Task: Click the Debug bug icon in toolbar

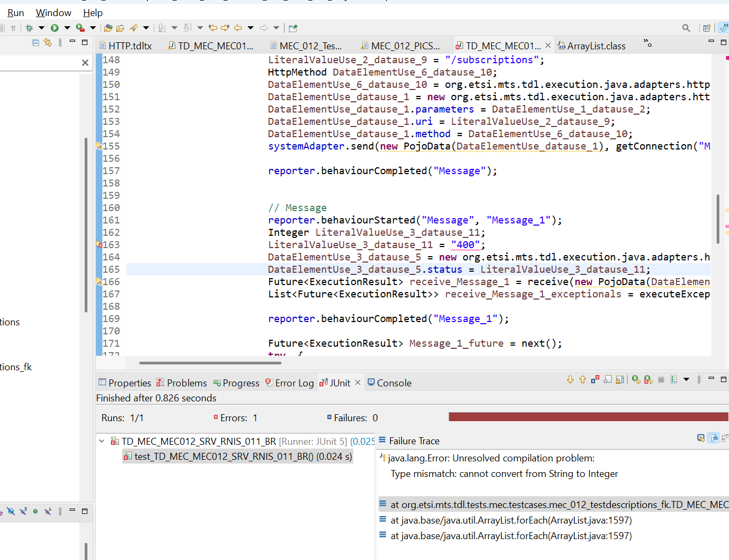Action: click(29, 28)
